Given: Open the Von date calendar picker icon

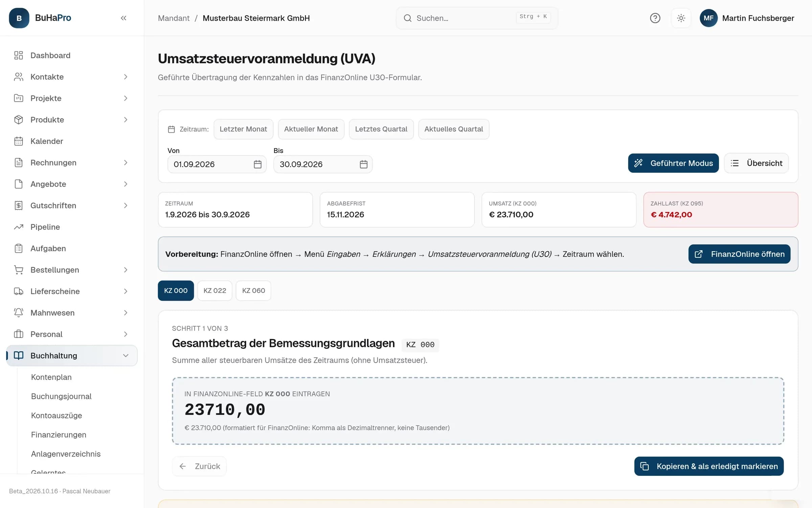Looking at the screenshot, I should 257,164.
